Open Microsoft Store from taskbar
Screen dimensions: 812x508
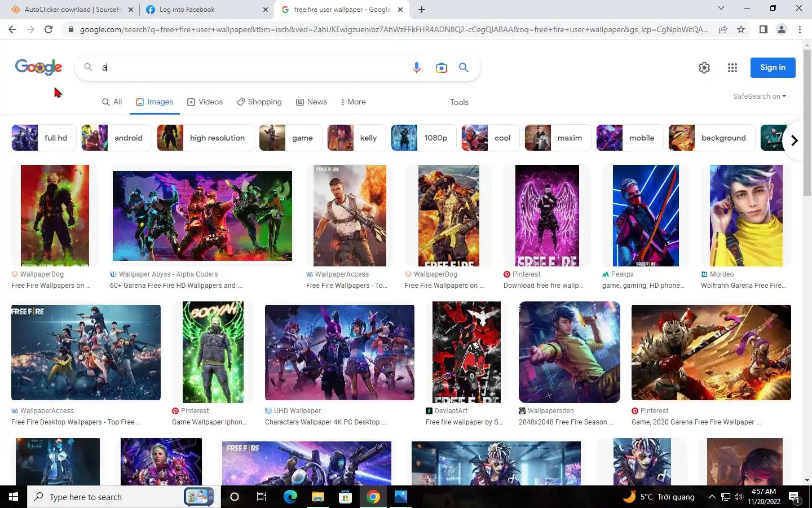(x=345, y=497)
